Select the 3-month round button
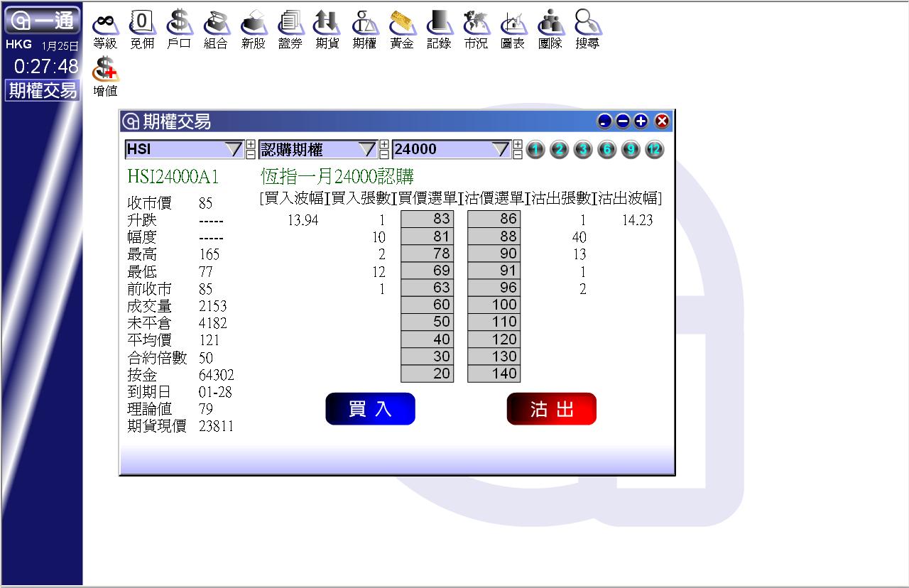 click(583, 150)
